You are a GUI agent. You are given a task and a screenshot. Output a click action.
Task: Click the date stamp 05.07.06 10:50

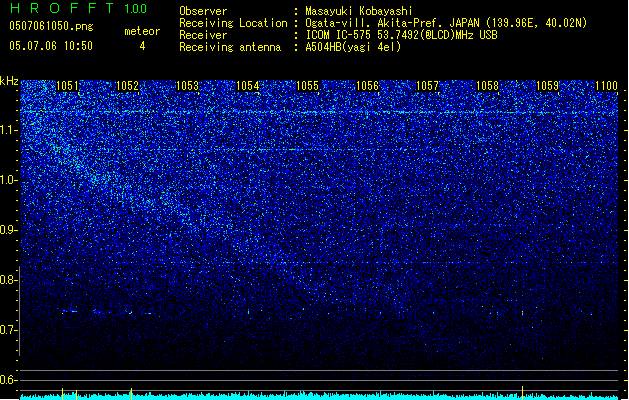coord(51,46)
